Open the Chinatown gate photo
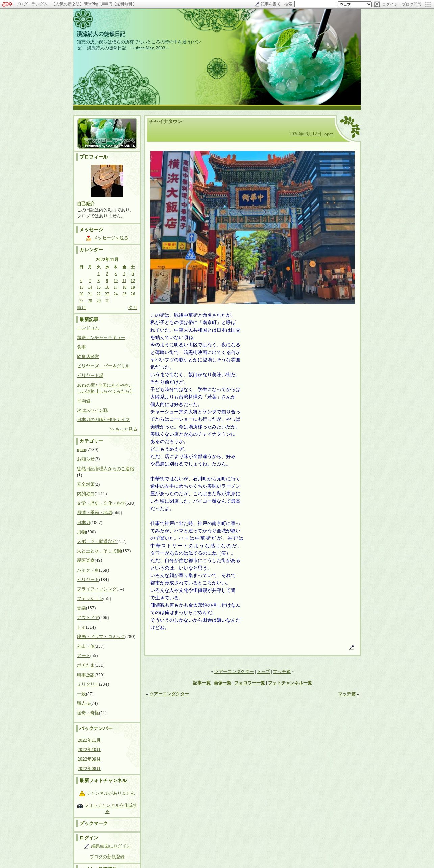 tap(252, 227)
